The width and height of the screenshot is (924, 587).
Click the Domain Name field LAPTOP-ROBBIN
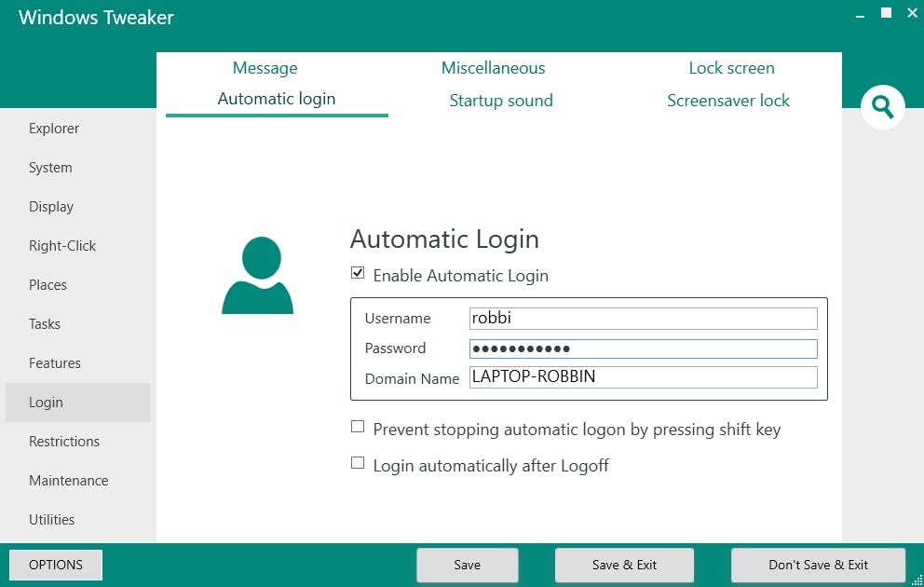644,377
